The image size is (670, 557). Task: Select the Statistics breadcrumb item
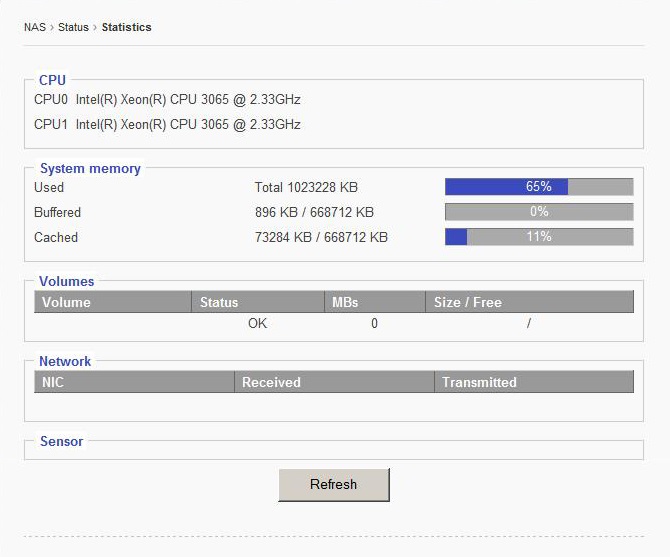pos(126,27)
